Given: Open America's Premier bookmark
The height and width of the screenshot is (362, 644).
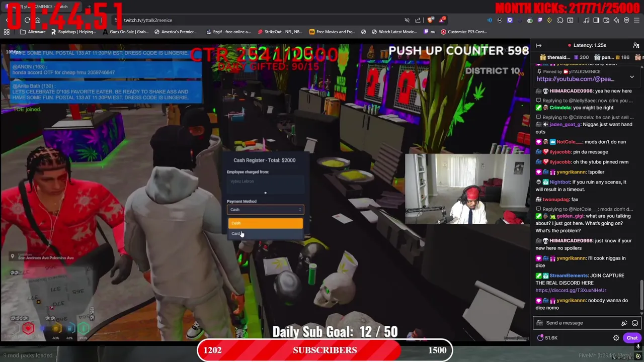Looking at the screenshot, I should [x=176, y=32].
